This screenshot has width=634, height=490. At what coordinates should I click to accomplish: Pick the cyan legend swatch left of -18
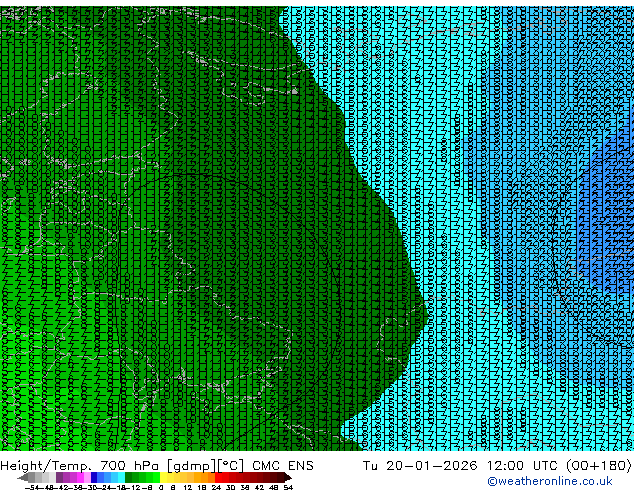pyautogui.click(x=121, y=477)
